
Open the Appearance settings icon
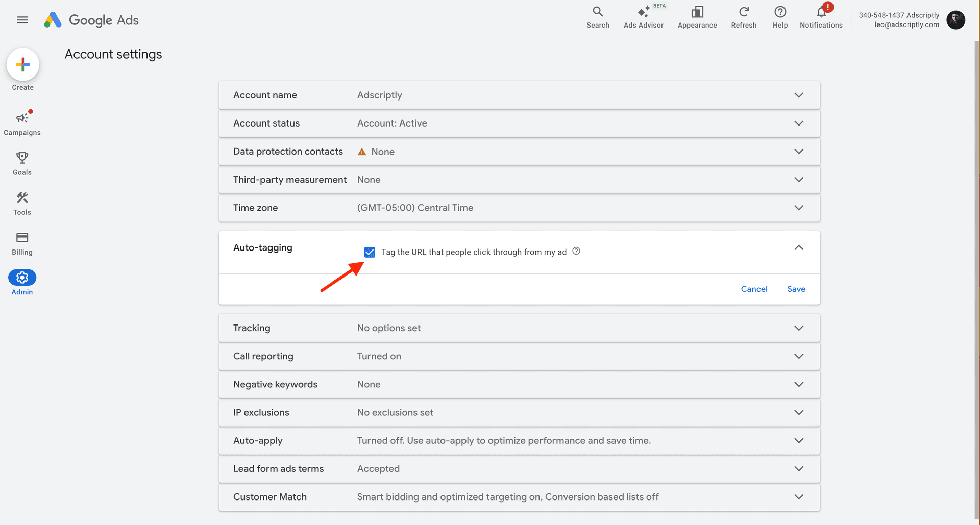tap(697, 16)
